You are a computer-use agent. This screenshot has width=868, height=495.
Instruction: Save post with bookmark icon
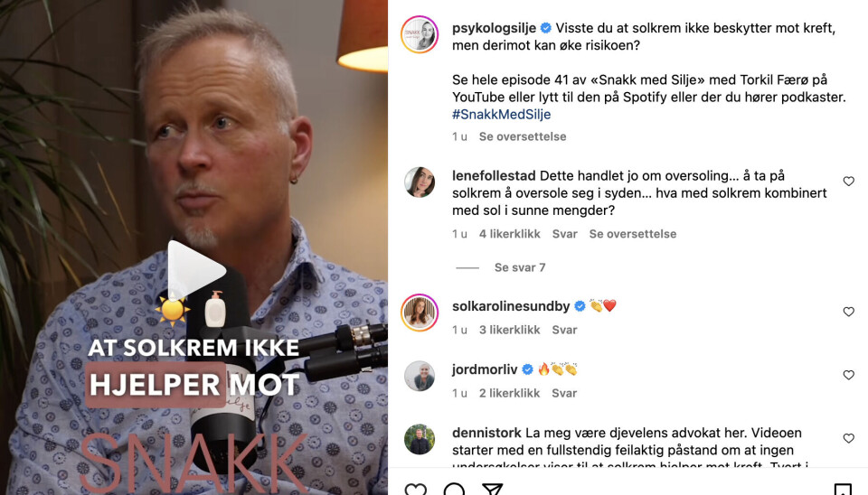tap(843, 490)
